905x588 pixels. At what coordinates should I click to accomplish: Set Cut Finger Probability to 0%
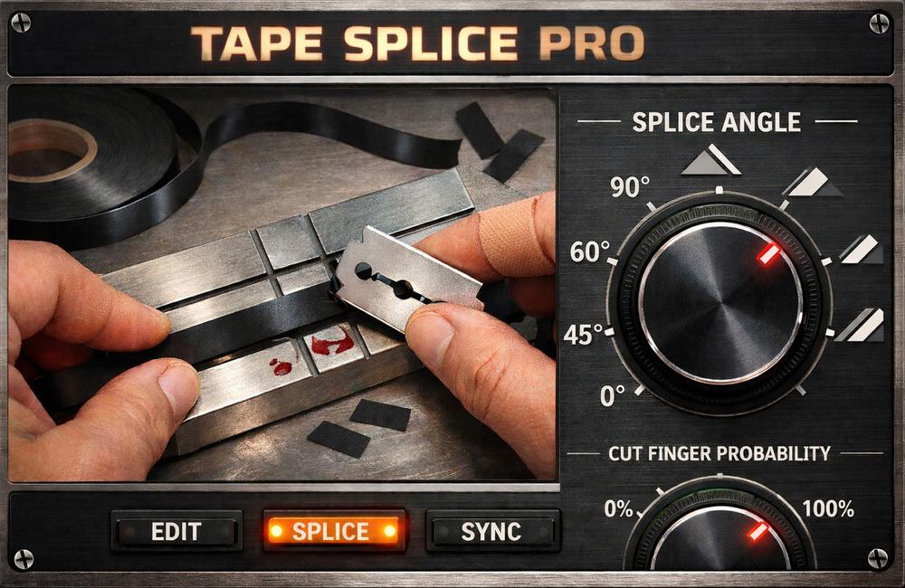[x=618, y=509]
